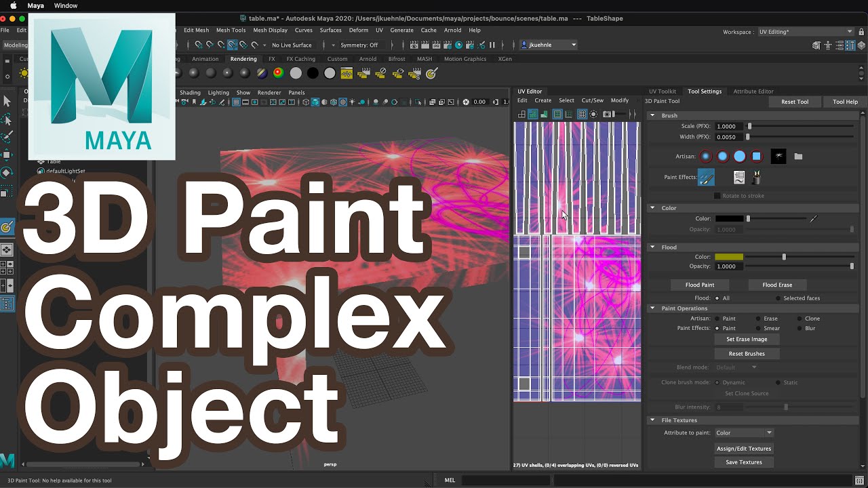Select Artisan Clone operation
Screen dimensions: 868x488
pyautogui.click(x=799, y=319)
